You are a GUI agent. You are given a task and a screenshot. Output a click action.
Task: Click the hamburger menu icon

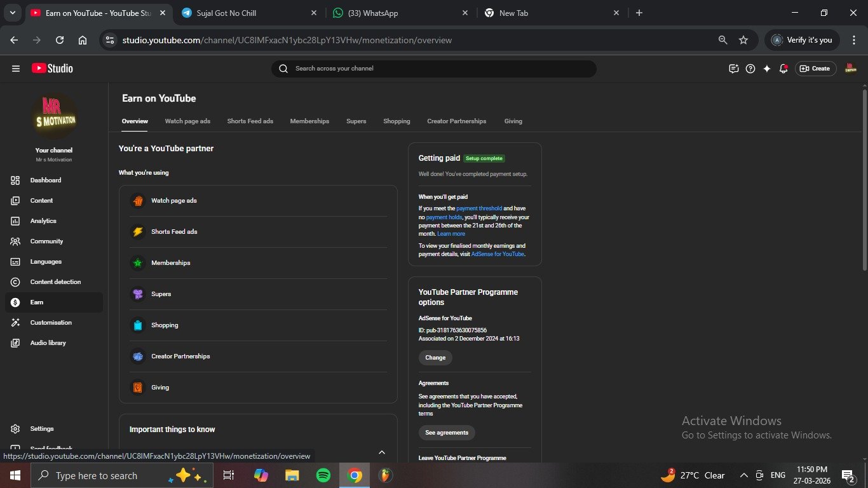pyautogui.click(x=16, y=69)
